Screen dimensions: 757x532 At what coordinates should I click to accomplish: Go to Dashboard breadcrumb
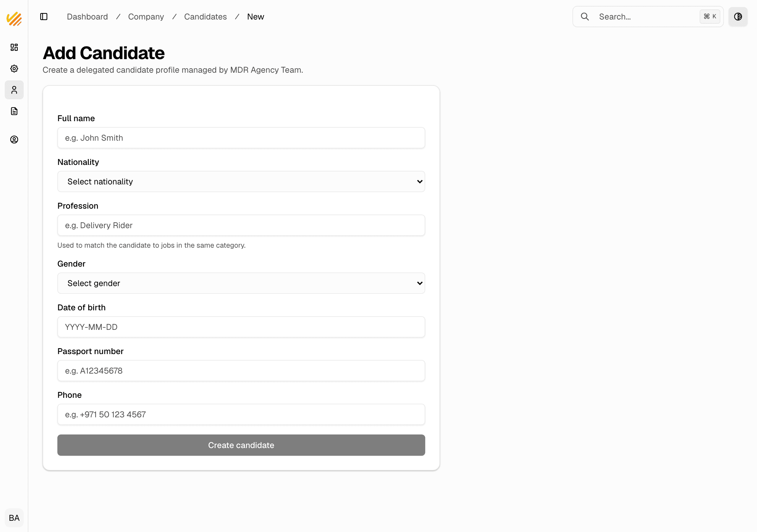(x=87, y=17)
